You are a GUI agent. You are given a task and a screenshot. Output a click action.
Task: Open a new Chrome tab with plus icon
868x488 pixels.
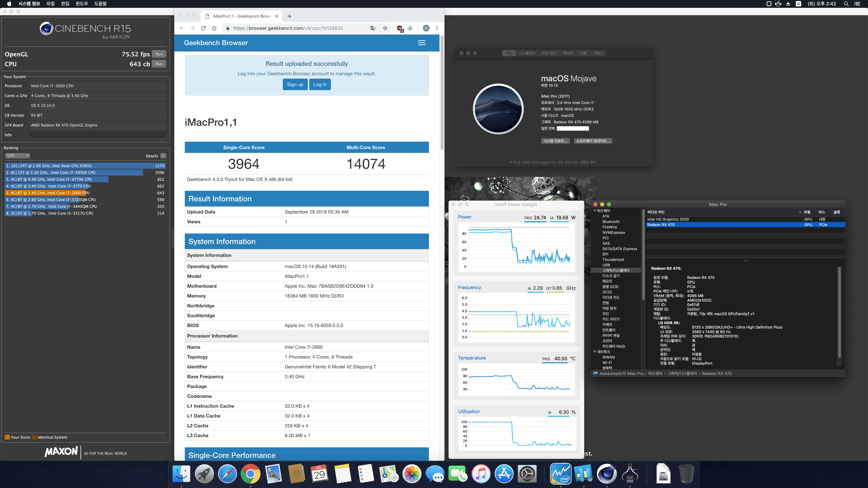pyautogui.click(x=289, y=16)
